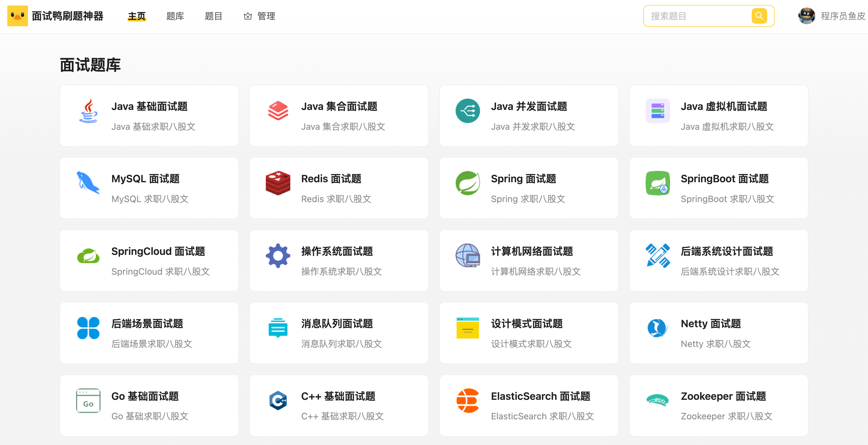Click the Spring green leaf icon
The width and height of the screenshot is (868, 445).
click(x=468, y=183)
